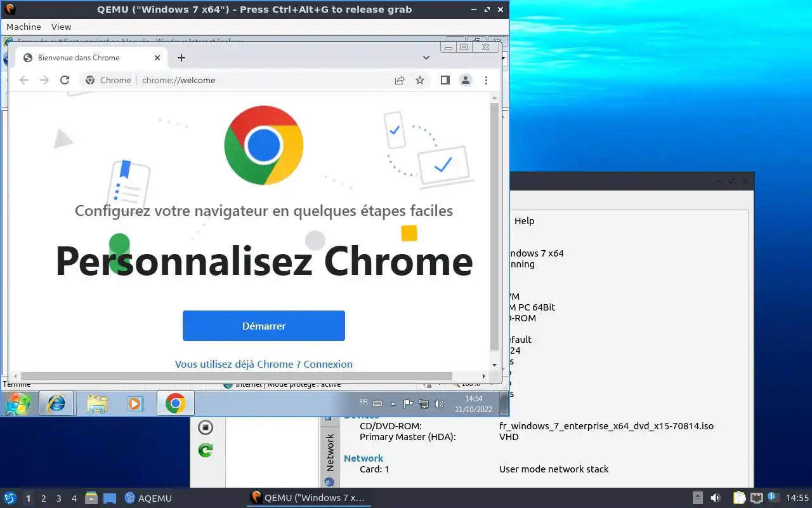Click Chrome icon in Windows taskbar
The image size is (812, 508).
click(175, 404)
